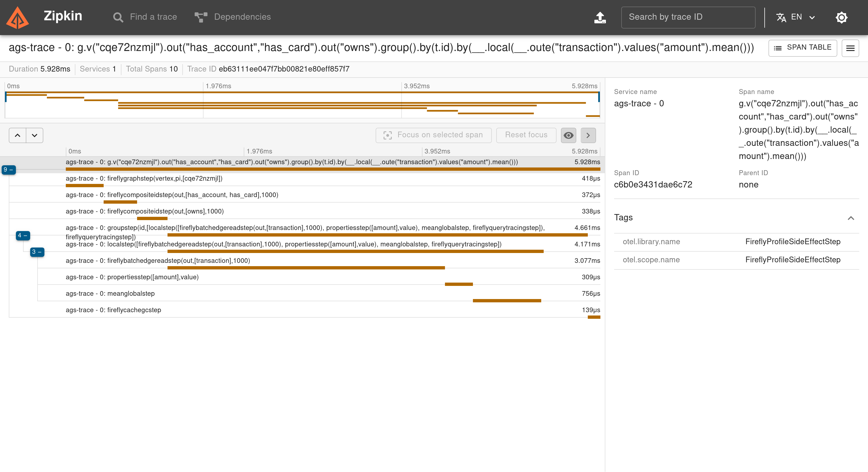Viewport: 868px width, 472px height.
Task: Open SPAN TABLE view
Action: pos(805,48)
